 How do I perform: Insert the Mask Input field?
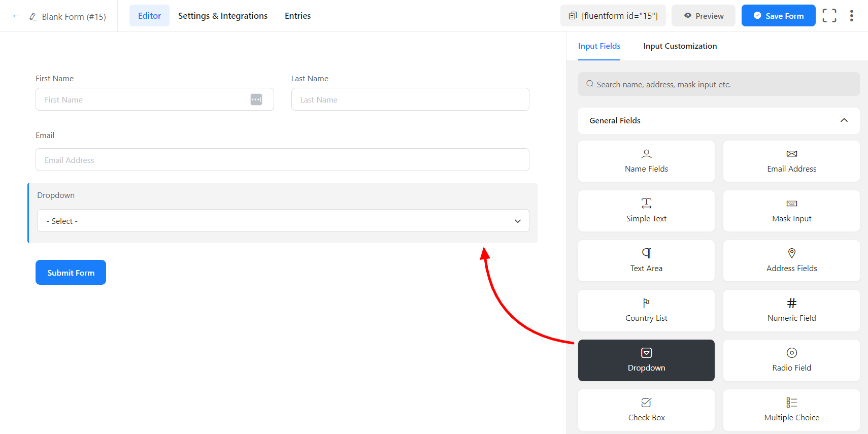[791, 211]
